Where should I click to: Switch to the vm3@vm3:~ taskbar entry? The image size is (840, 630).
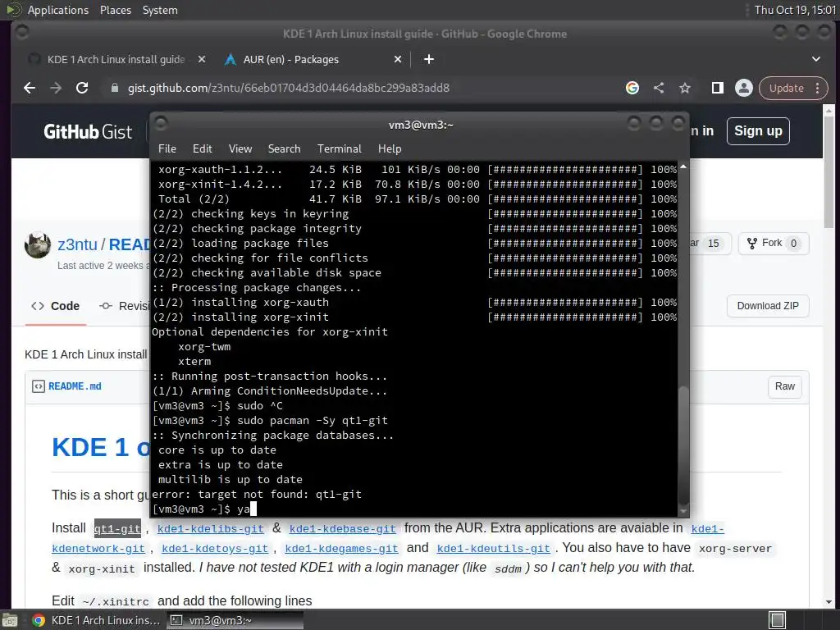tap(235, 620)
